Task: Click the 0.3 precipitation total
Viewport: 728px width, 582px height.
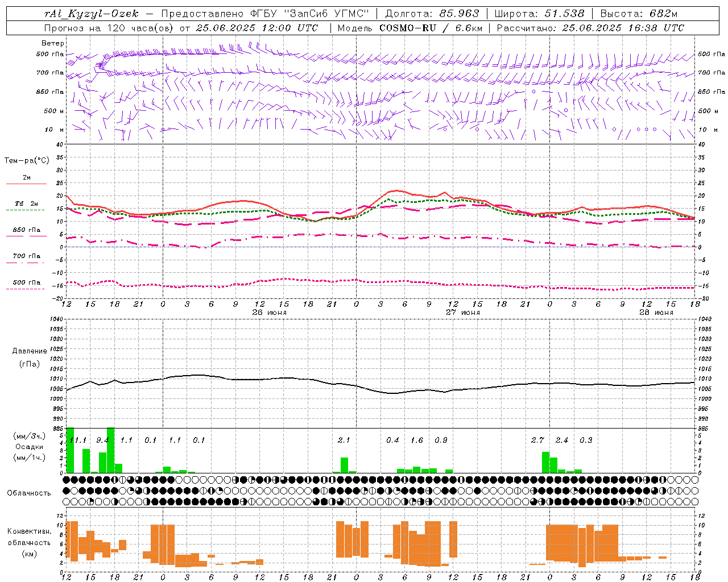Action: click(586, 440)
